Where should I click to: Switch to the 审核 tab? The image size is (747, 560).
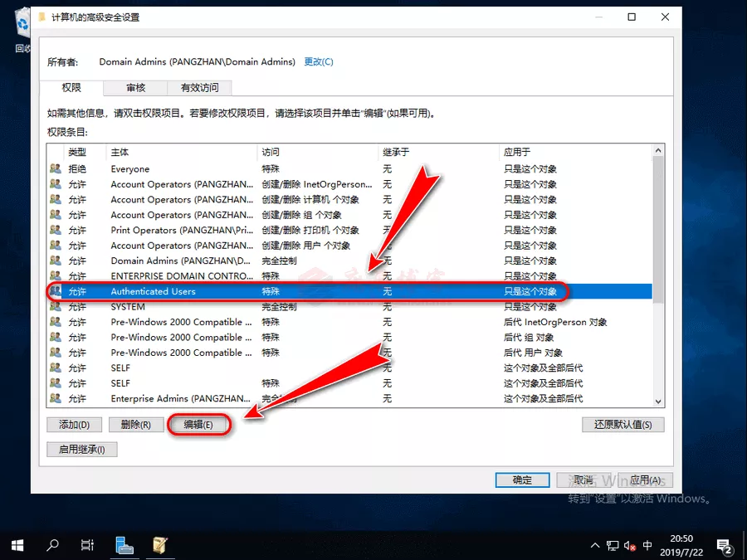[x=136, y=88]
